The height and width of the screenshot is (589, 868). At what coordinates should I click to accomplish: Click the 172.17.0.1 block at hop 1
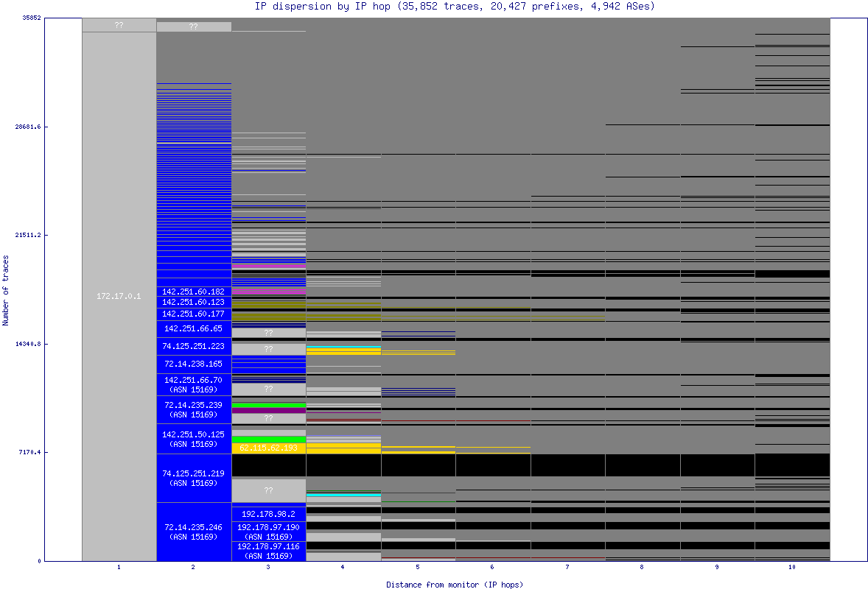tap(119, 296)
